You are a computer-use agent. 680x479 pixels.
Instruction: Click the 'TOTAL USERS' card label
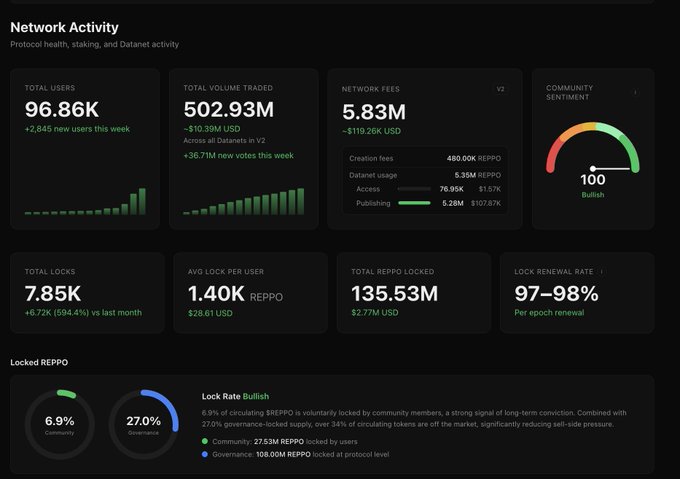point(50,88)
